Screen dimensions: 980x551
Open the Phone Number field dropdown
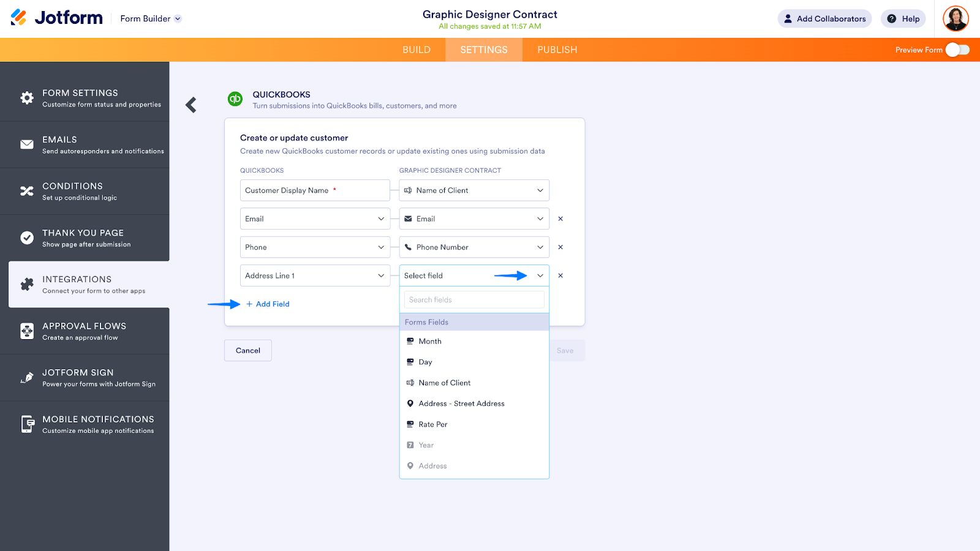point(474,247)
